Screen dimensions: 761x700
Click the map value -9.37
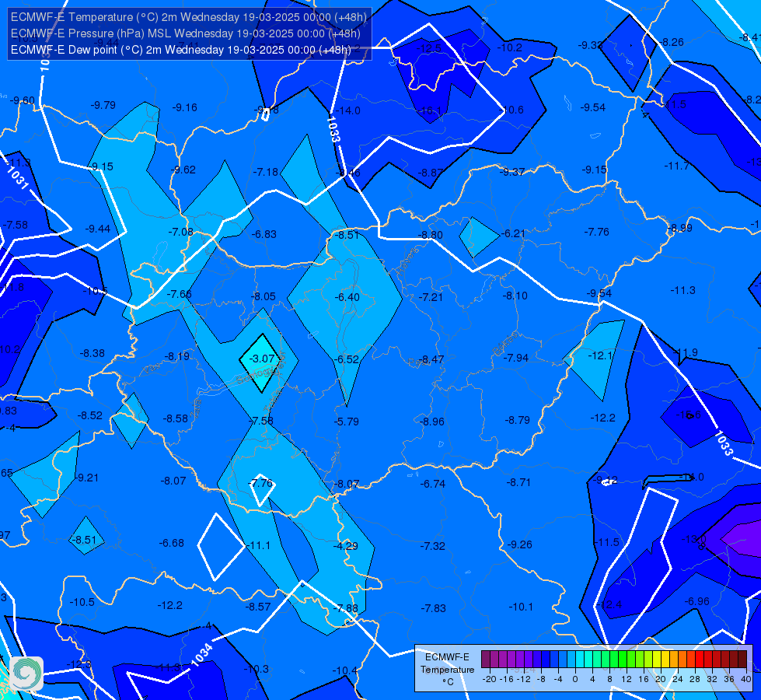pos(512,172)
